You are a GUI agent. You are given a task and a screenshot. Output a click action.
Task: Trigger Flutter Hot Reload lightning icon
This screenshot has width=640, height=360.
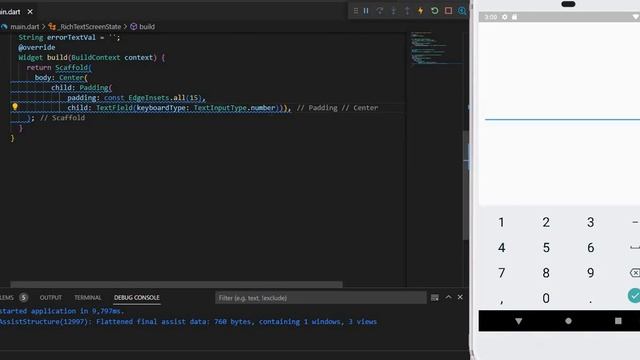[421, 11]
